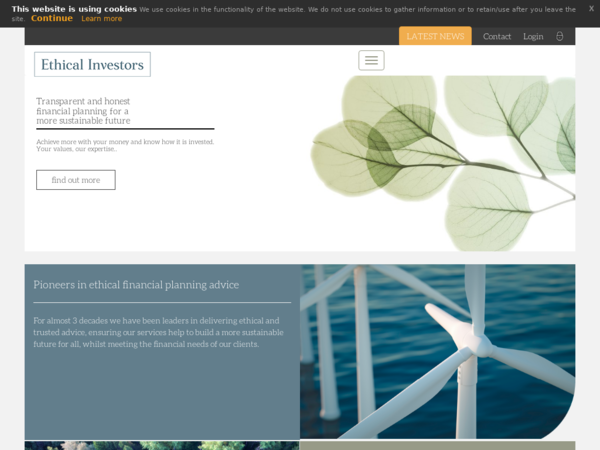
Task: Click the green leaves banner image
Action: pyautogui.click(x=443, y=163)
